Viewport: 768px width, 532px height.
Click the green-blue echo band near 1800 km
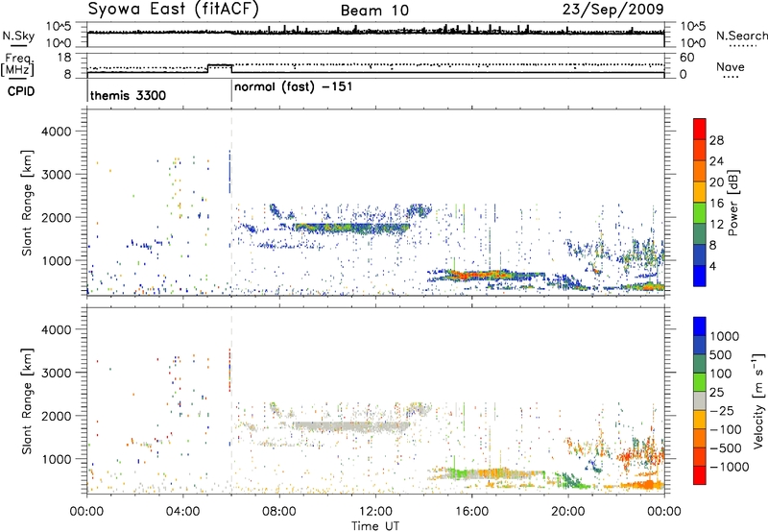pos(350,228)
